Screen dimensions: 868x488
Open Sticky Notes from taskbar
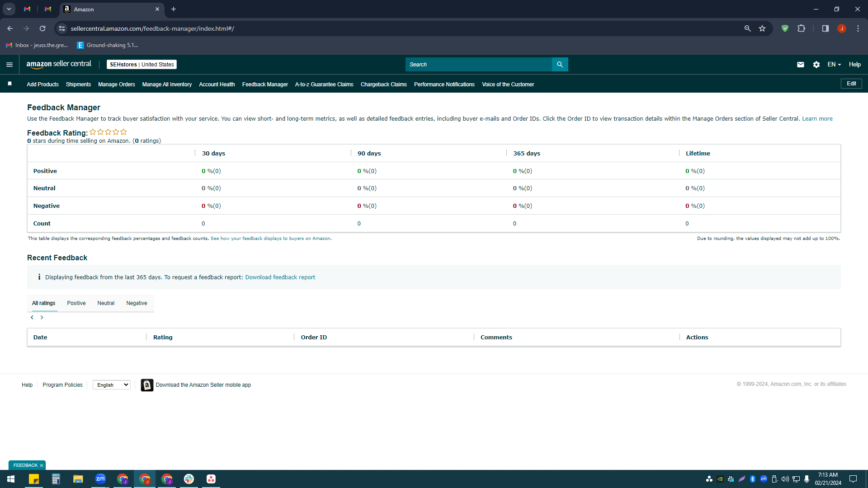pyautogui.click(x=34, y=479)
